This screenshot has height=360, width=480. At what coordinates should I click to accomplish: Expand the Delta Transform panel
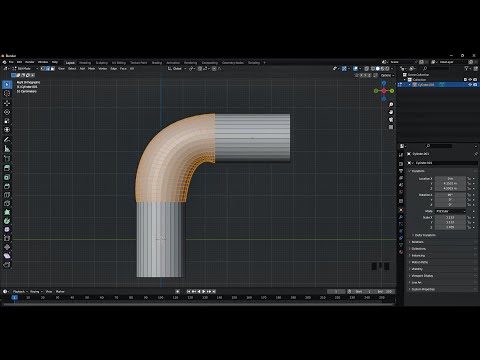click(x=424, y=235)
